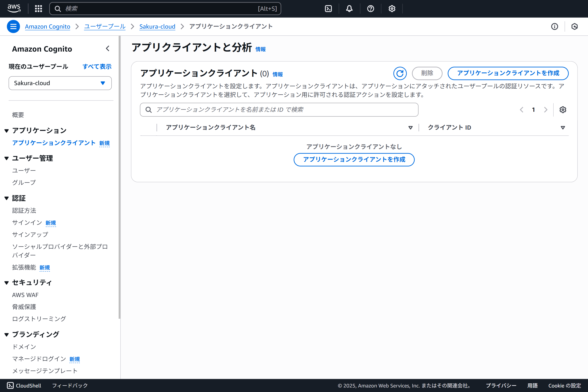The height and width of the screenshot is (392, 588).
Task: Click すべて表示 user pools link
Action: [97, 66]
